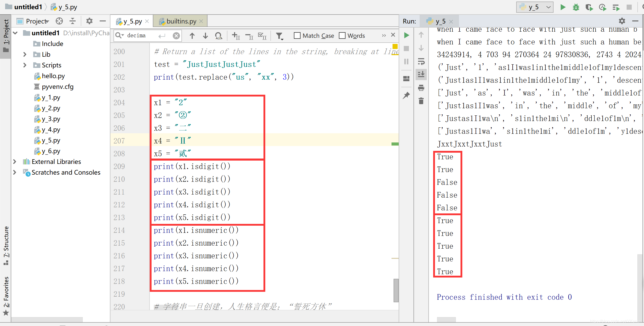Click the Print icon in Run panel
Viewport: 644px width, 326px height.
tap(421, 88)
